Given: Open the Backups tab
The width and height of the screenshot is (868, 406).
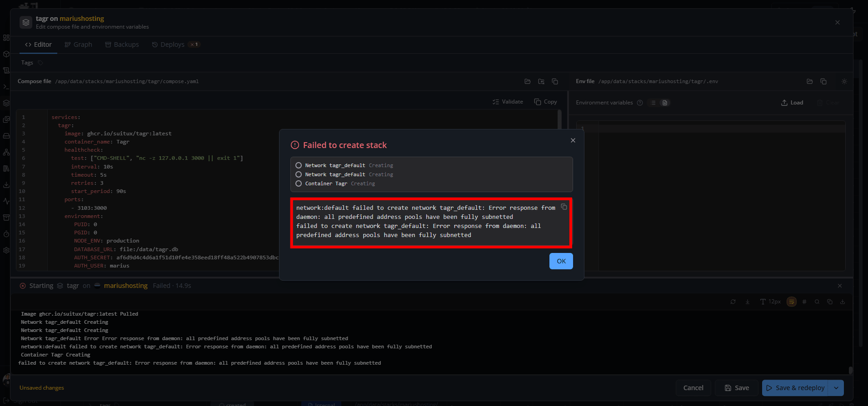Looking at the screenshot, I should point(122,45).
